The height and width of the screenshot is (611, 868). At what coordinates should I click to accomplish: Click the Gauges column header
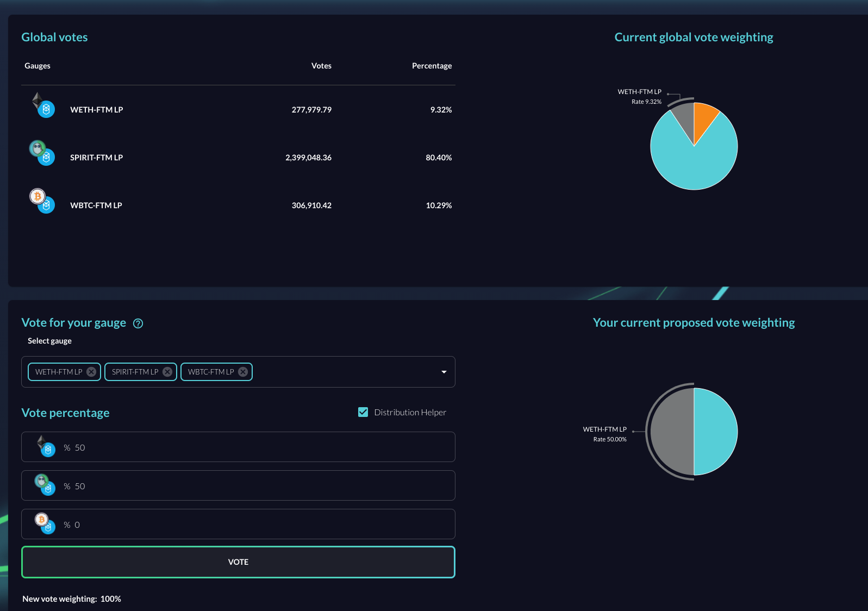point(38,66)
